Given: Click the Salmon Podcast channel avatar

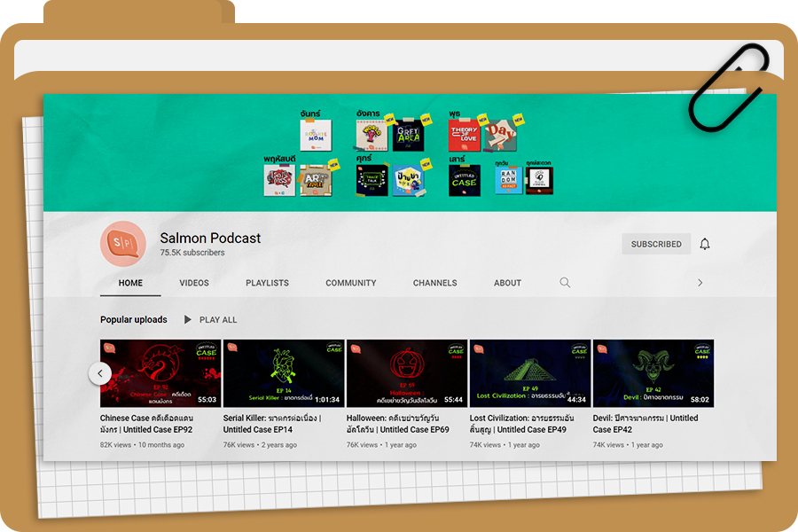Looking at the screenshot, I should 123,244.
